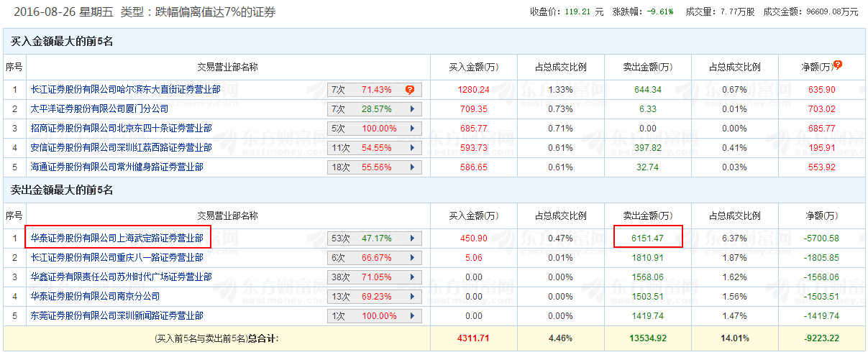Click sell amount 1810.91
Viewport: 868px width, 352px height.
648,258
